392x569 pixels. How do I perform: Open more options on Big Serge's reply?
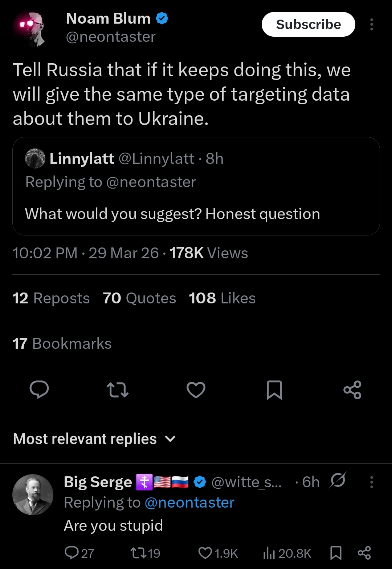(x=371, y=482)
